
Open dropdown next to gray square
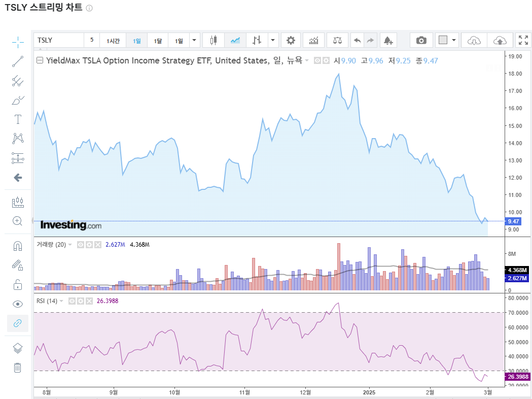(453, 41)
